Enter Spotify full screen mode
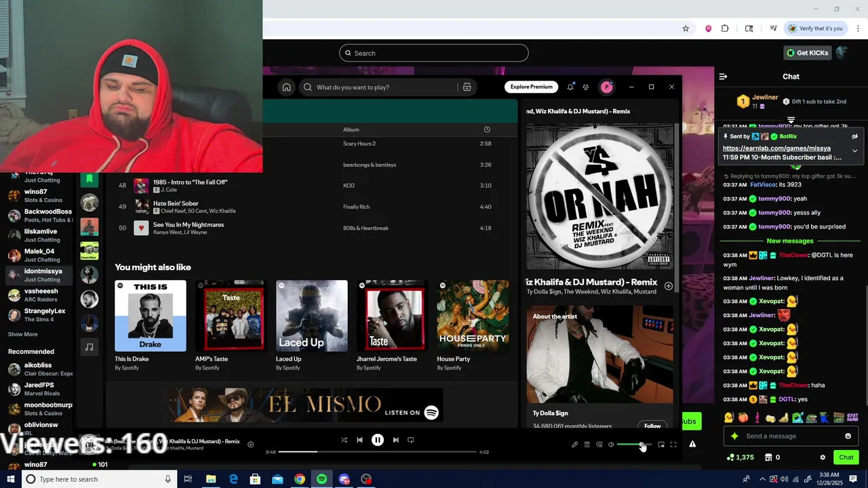Viewport: 868px width, 488px height. (673, 445)
